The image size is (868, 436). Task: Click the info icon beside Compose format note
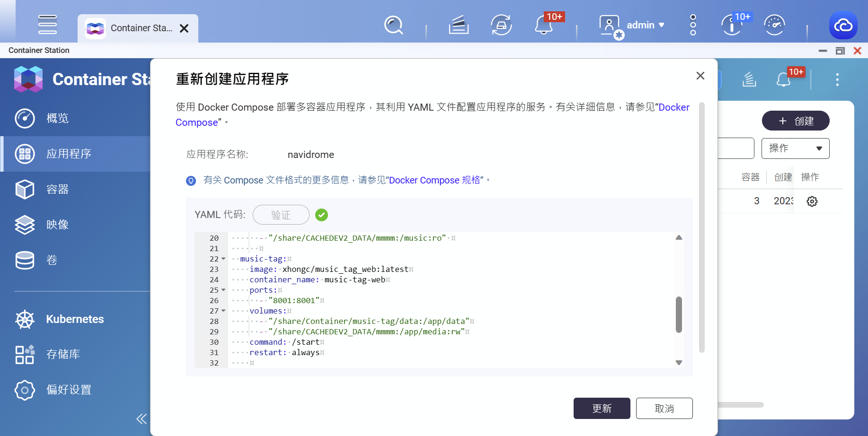(191, 181)
